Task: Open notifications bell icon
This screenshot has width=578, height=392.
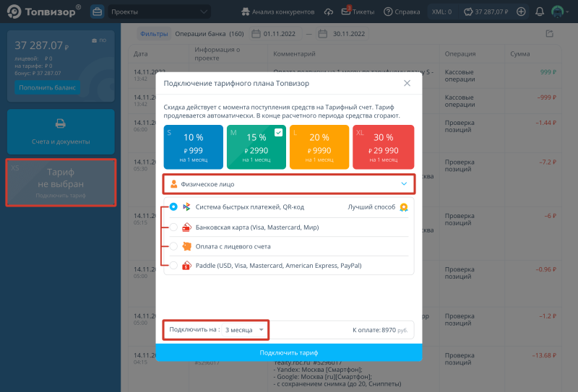Action: pyautogui.click(x=540, y=12)
